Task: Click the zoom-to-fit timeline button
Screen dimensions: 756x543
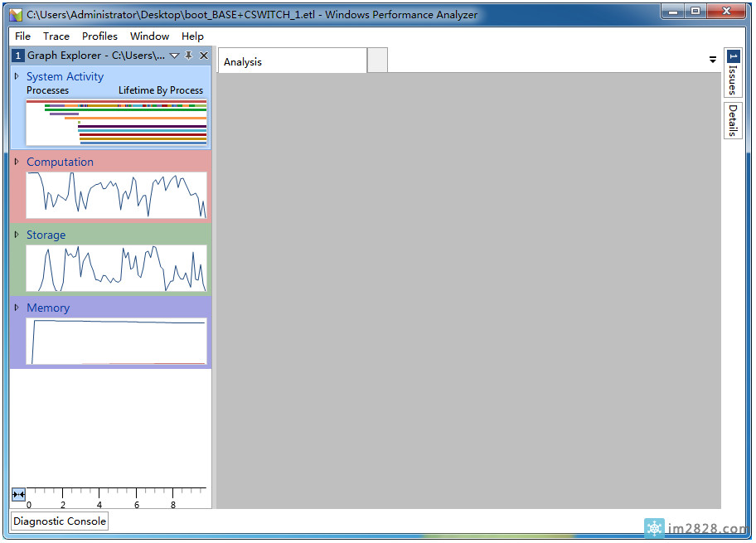Action: click(18, 494)
